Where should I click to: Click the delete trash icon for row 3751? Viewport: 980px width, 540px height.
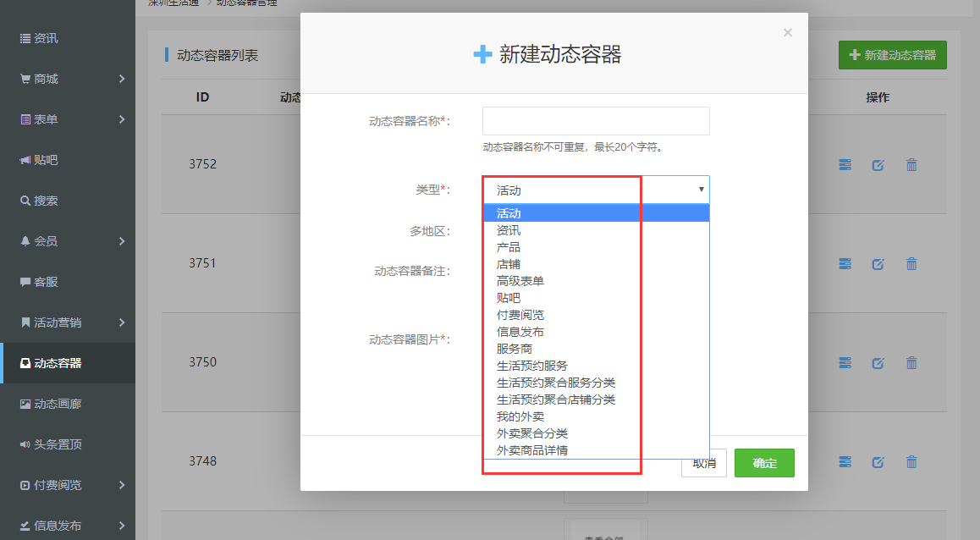(911, 264)
